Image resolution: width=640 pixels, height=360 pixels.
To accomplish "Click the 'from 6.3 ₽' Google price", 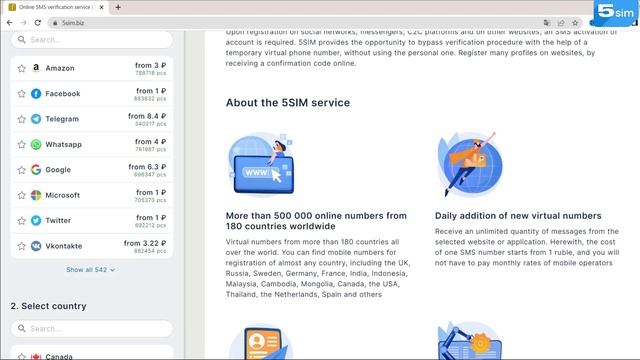I will tap(147, 167).
